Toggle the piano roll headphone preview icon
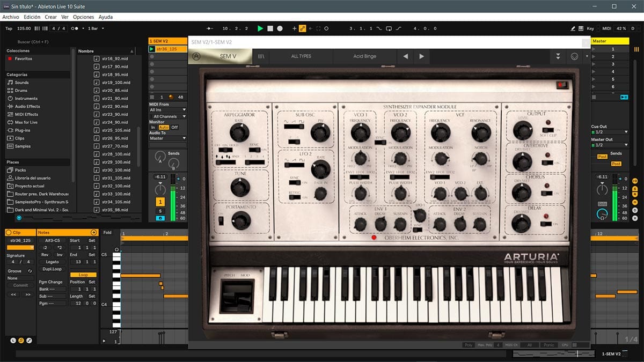The image size is (644, 362). [x=116, y=250]
